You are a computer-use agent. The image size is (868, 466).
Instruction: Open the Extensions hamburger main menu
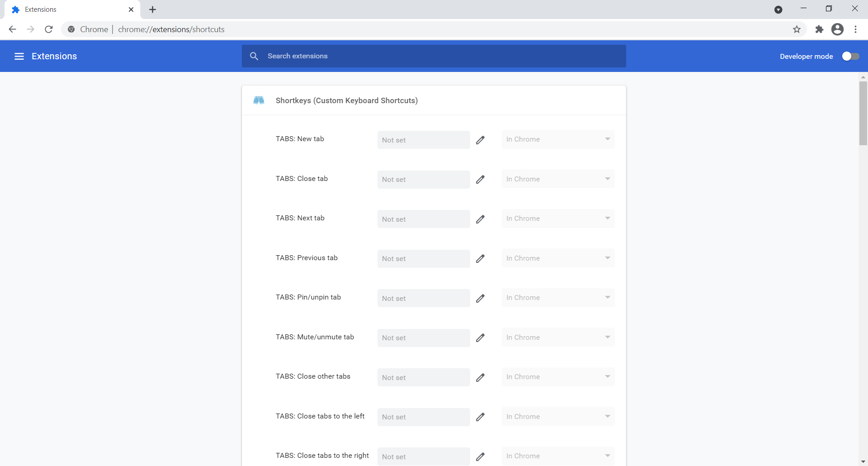[x=19, y=56]
